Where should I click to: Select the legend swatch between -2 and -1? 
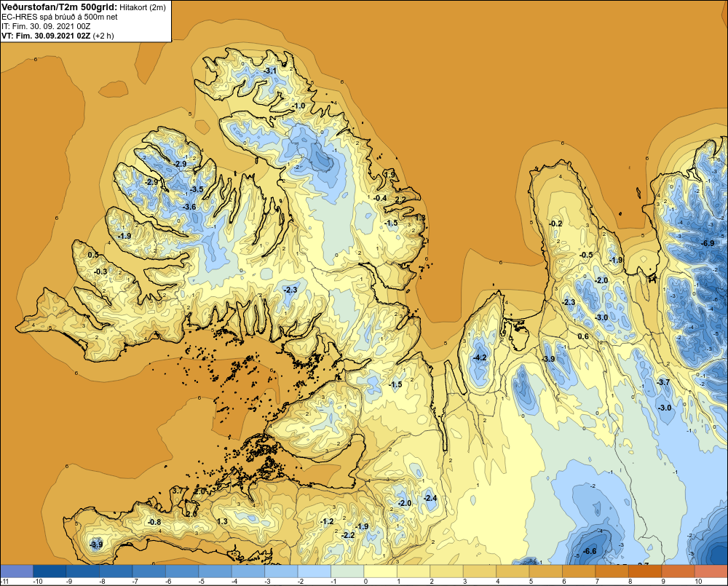click(x=314, y=571)
